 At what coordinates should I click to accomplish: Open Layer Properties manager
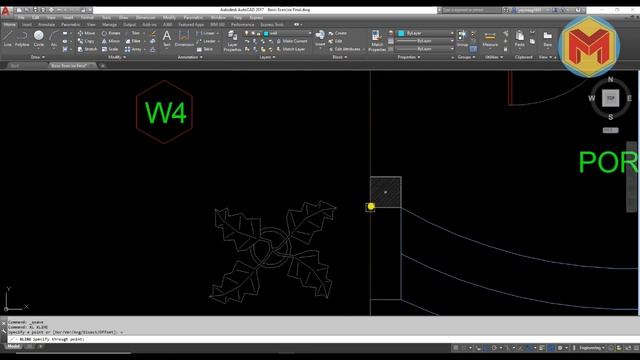pos(232,41)
